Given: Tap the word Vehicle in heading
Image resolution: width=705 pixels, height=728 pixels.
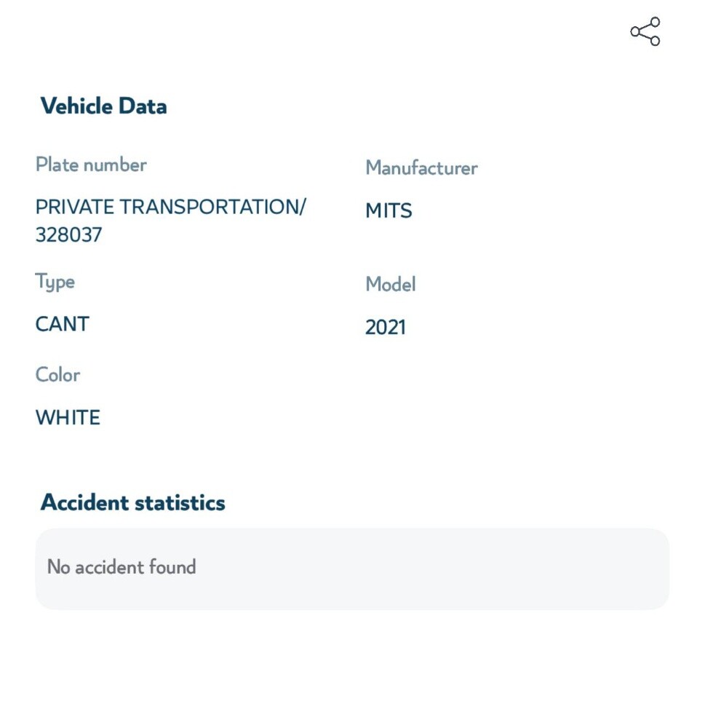Looking at the screenshot, I should (x=76, y=106).
